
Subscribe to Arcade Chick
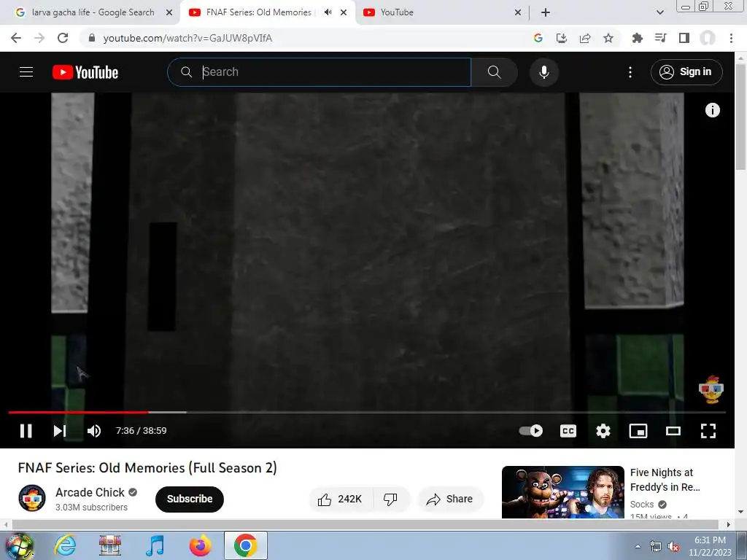pyautogui.click(x=190, y=499)
